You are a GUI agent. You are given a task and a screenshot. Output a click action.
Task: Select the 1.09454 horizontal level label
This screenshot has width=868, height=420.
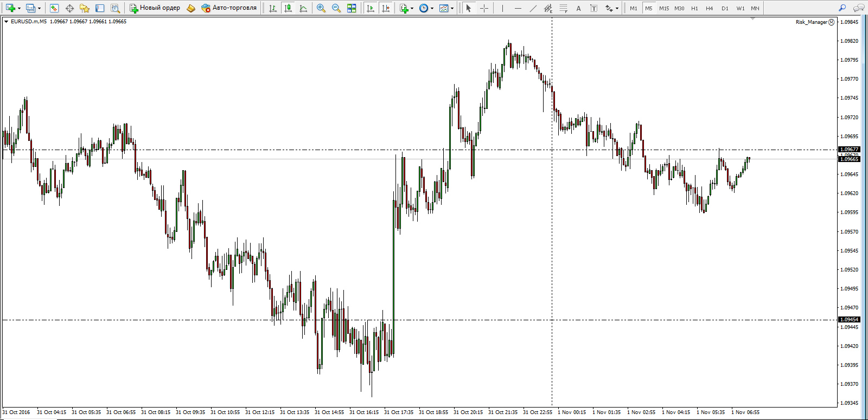849,320
